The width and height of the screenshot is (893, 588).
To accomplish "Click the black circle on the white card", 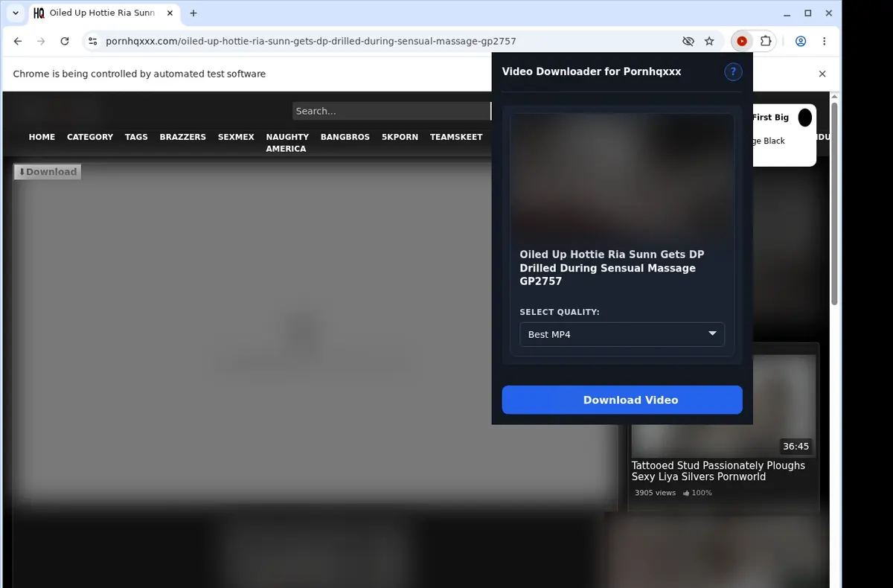I will (x=805, y=118).
